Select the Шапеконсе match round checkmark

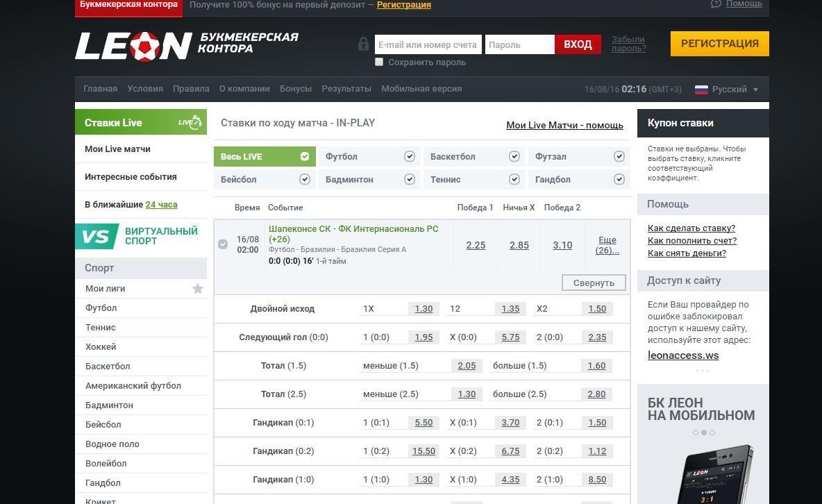point(223,244)
